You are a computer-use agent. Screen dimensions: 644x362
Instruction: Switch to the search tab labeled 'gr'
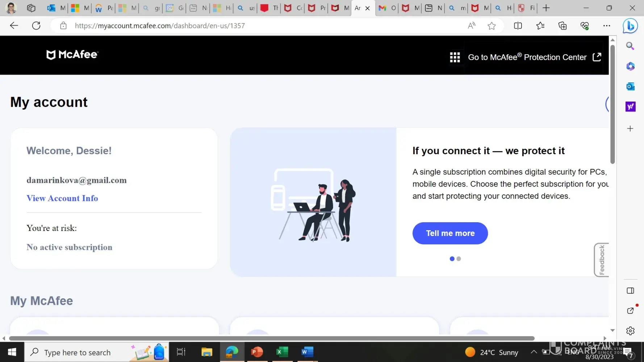click(x=151, y=8)
